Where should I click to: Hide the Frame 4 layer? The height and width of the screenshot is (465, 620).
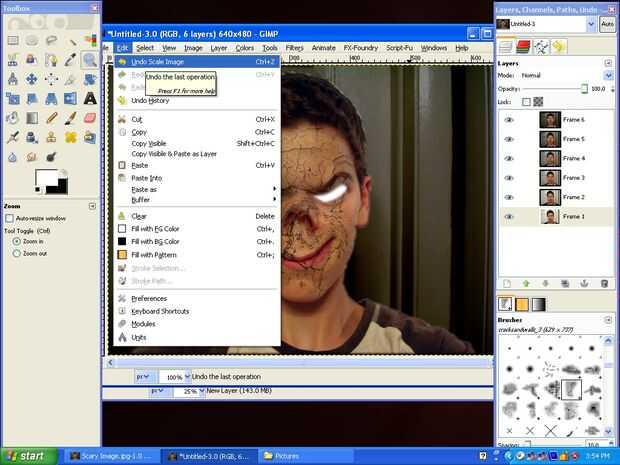point(509,158)
